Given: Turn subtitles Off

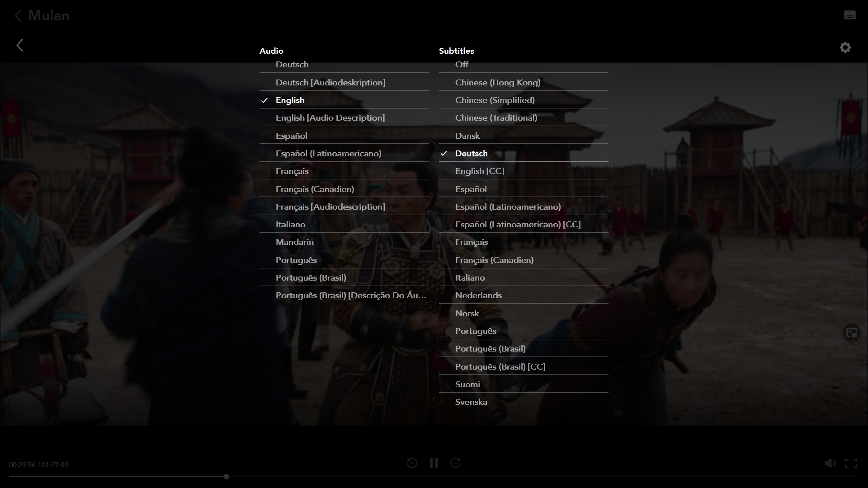Looking at the screenshot, I should [462, 65].
